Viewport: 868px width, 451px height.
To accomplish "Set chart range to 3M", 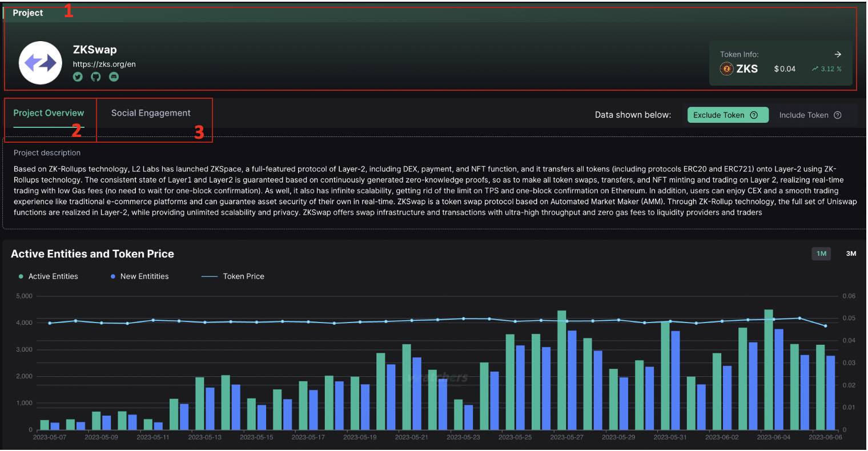I will [x=851, y=253].
